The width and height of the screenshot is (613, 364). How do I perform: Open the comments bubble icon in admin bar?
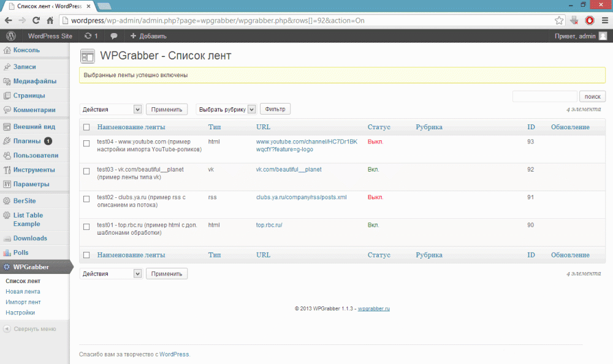(x=114, y=36)
